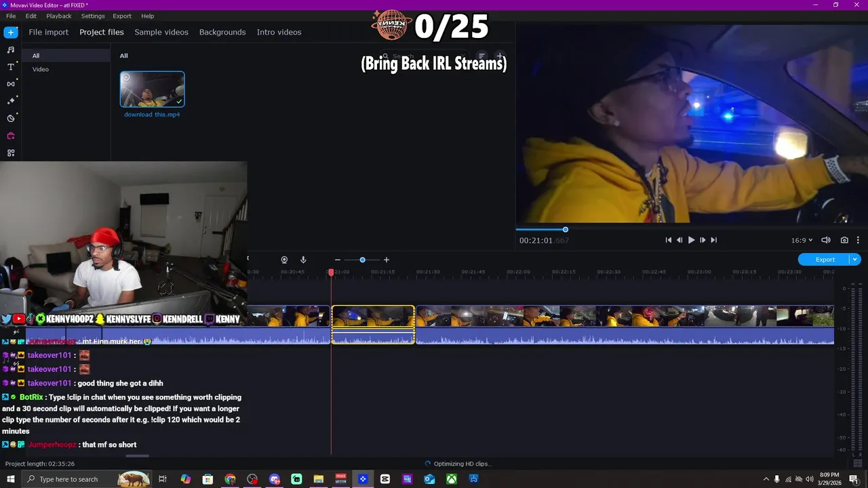Open the Sounds music-note panel
868x488 pixels.
[x=11, y=49]
